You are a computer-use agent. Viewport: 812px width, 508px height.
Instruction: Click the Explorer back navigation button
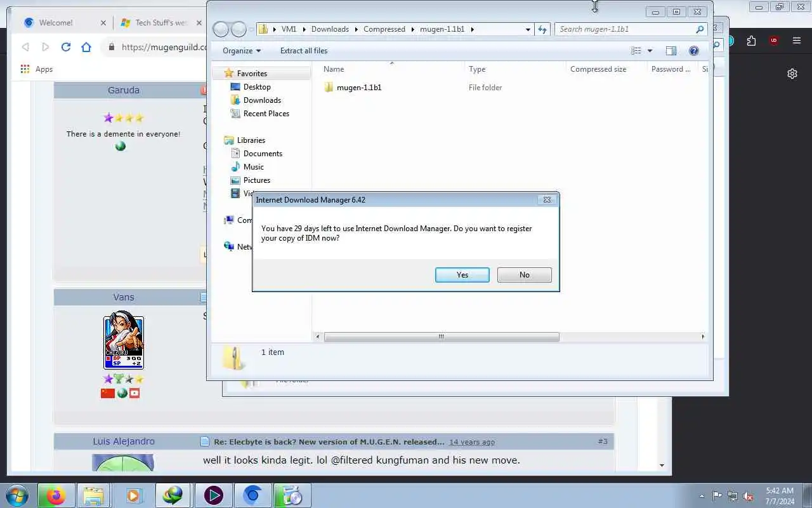tap(220, 29)
